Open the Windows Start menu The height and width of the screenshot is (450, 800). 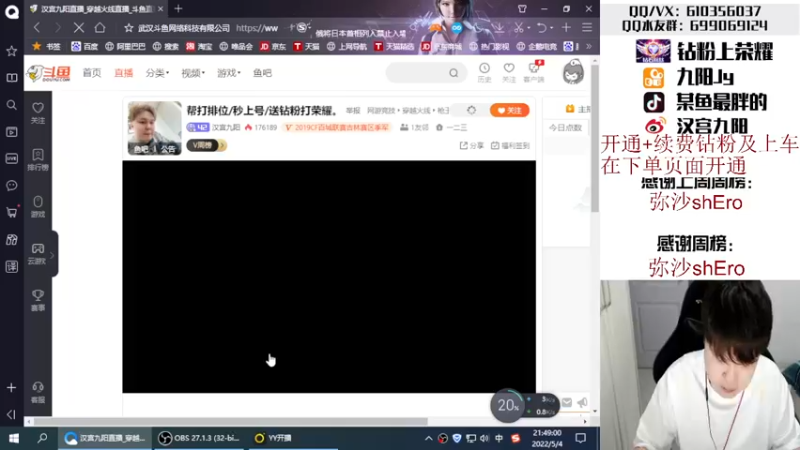coord(14,438)
